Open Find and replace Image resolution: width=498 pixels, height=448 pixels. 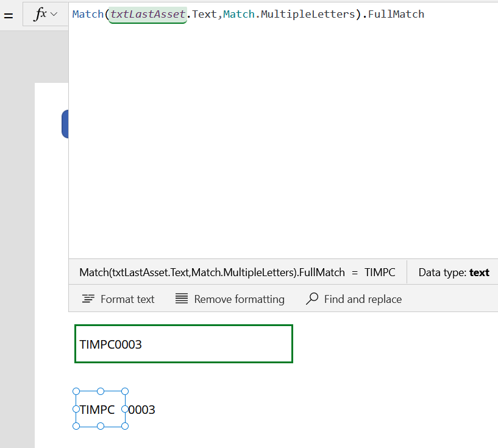(x=354, y=299)
